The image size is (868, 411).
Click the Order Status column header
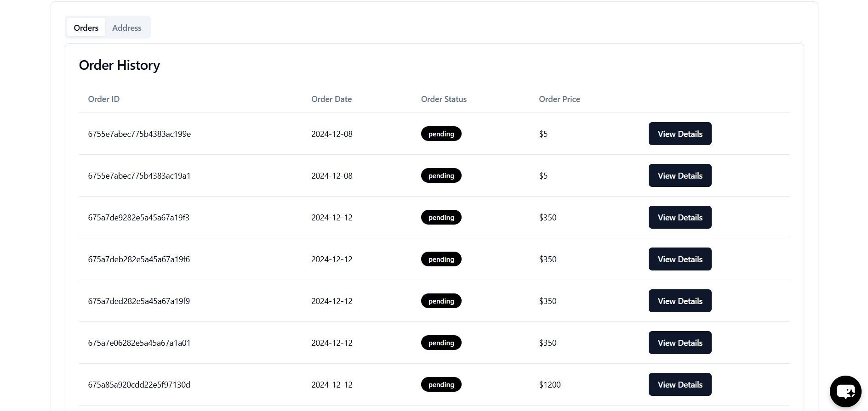[444, 99]
